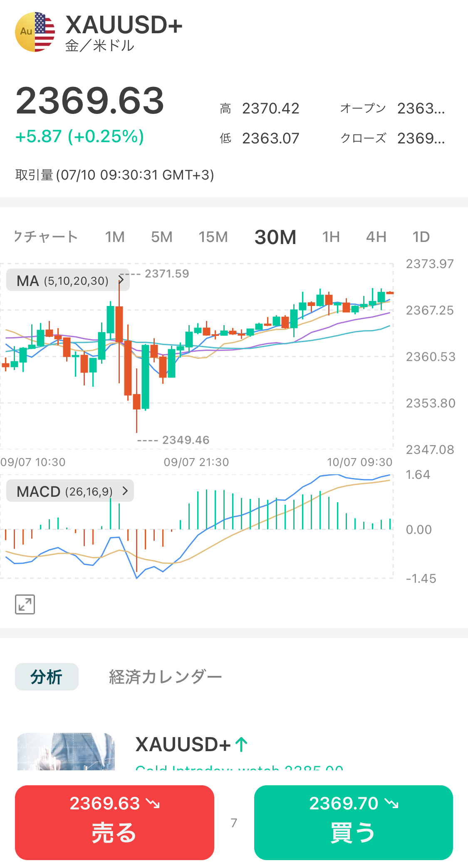Viewport: 468px width, 868px height.
Task: Select the 15M chart interval
Action: pos(213,237)
